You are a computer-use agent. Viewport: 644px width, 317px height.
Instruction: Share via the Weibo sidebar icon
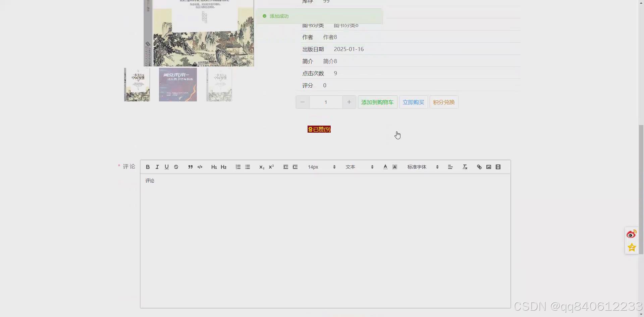pos(632,234)
